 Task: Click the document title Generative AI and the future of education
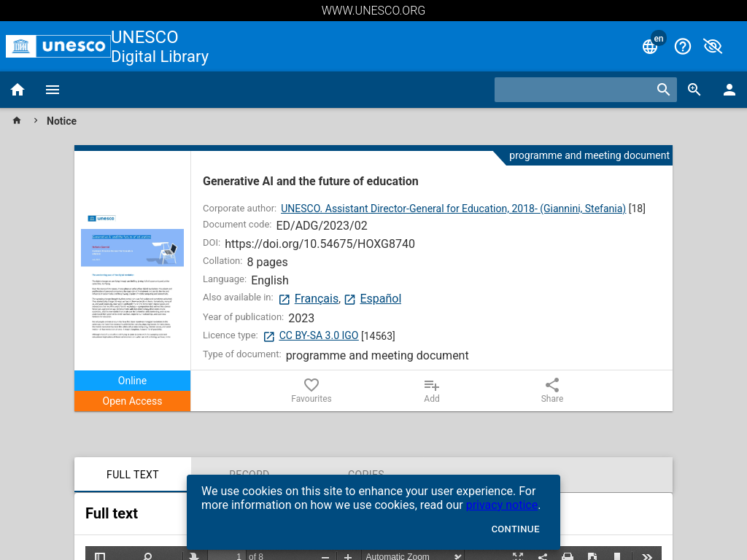click(x=311, y=181)
